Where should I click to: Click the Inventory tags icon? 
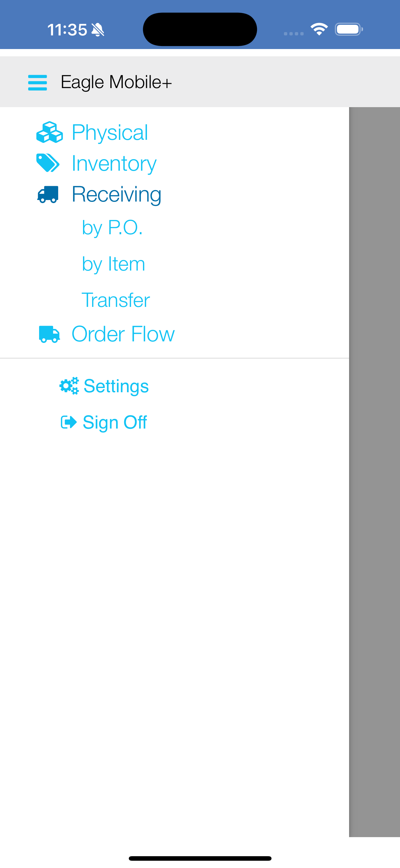click(48, 163)
